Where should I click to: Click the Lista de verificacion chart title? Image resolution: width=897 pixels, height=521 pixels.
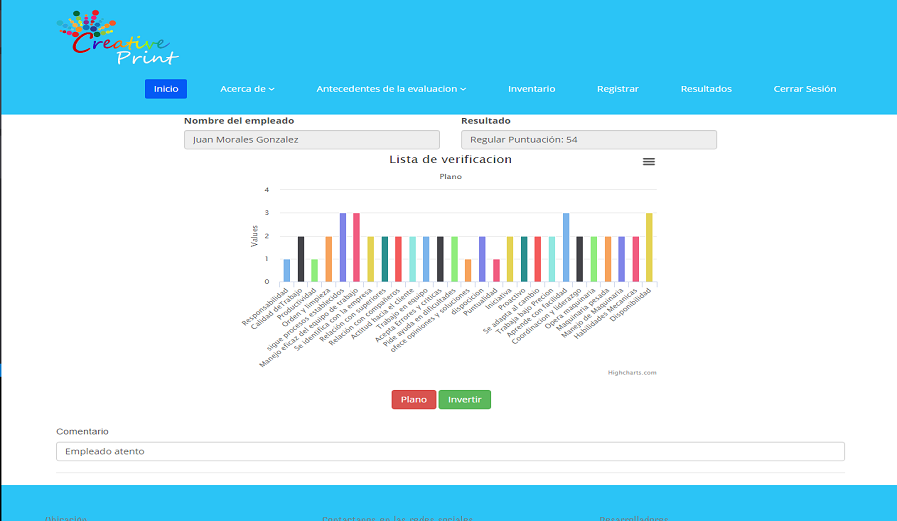tap(450, 160)
